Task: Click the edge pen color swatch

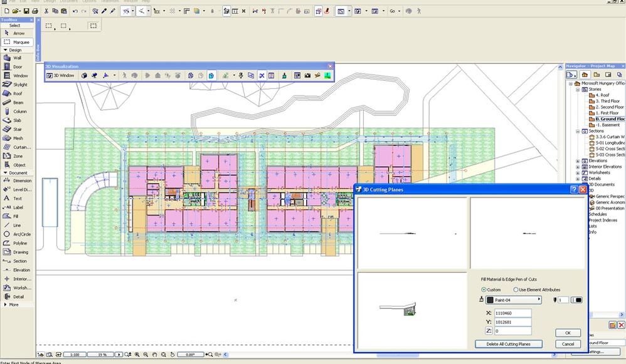Action: tap(575, 300)
